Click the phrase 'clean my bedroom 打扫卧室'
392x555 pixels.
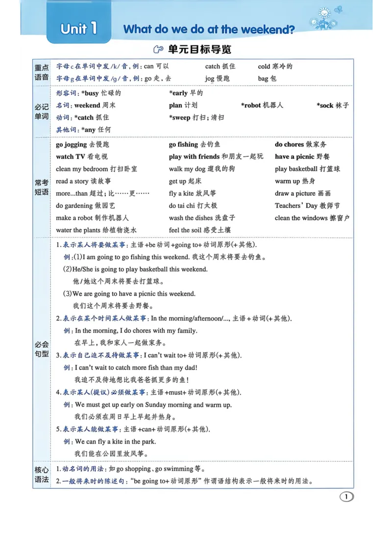point(97,169)
